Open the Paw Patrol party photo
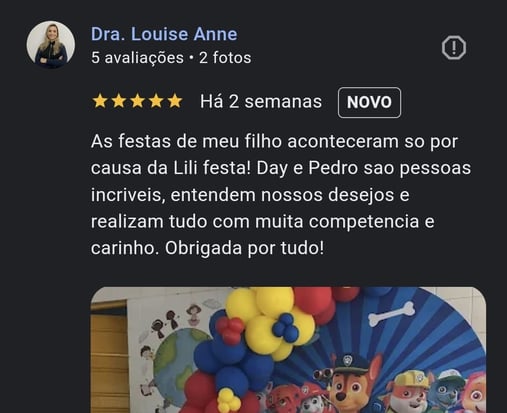Screen dimensions: 507x413 click(x=288, y=350)
